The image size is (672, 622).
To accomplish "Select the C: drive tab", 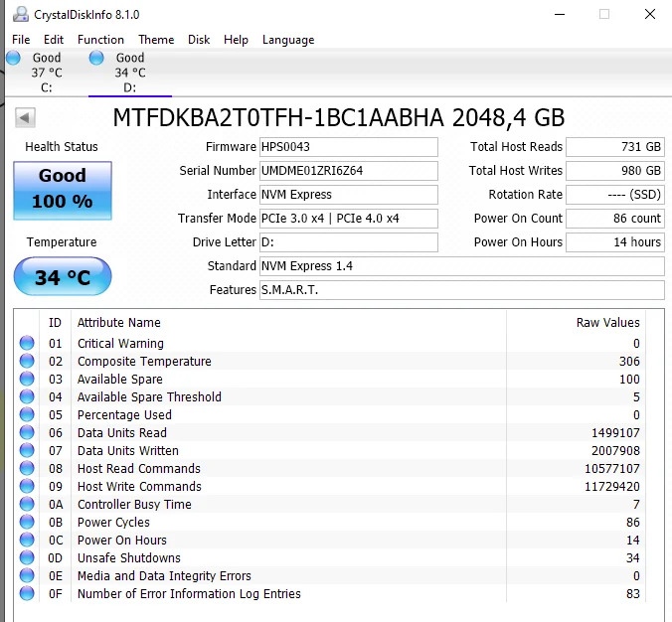I will (47, 73).
